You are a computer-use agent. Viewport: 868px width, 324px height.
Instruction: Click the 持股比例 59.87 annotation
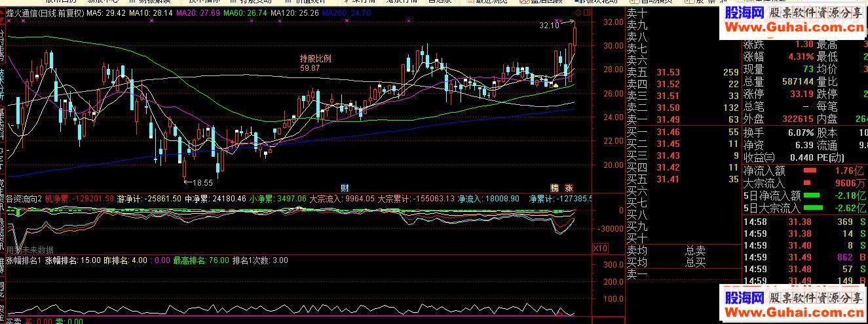click(315, 63)
